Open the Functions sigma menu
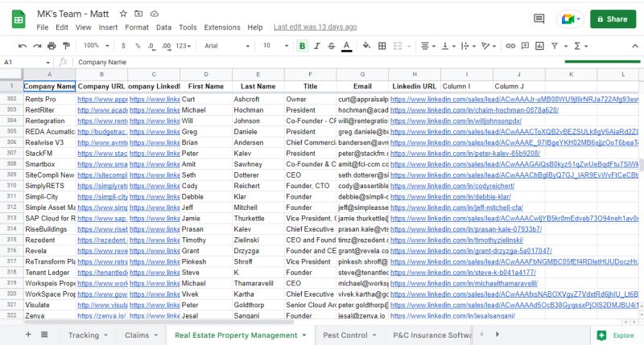Image resolution: width=644 pixels, height=345 pixels. tap(580, 46)
